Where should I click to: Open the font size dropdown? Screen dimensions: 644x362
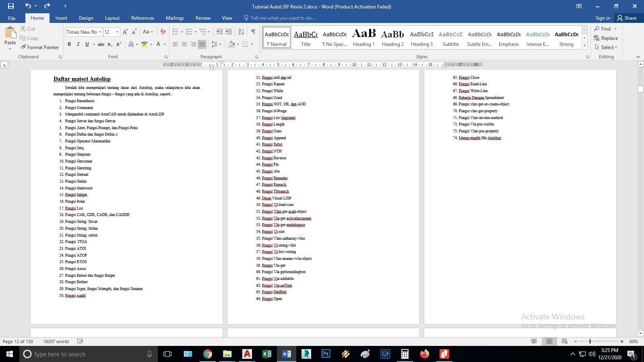point(117,32)
